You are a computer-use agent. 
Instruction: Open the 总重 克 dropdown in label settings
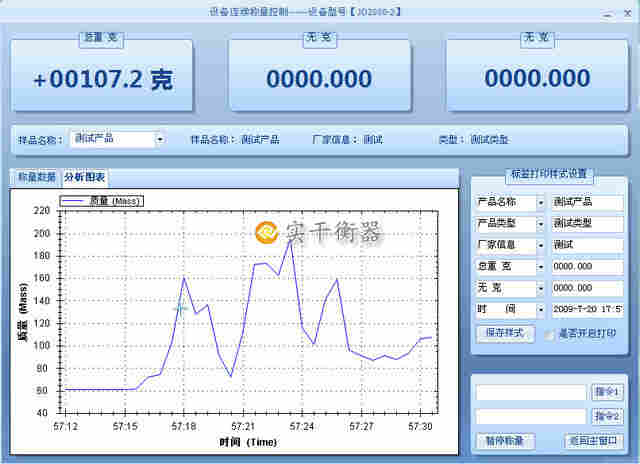pyautogui.click(x=541, y=267)
